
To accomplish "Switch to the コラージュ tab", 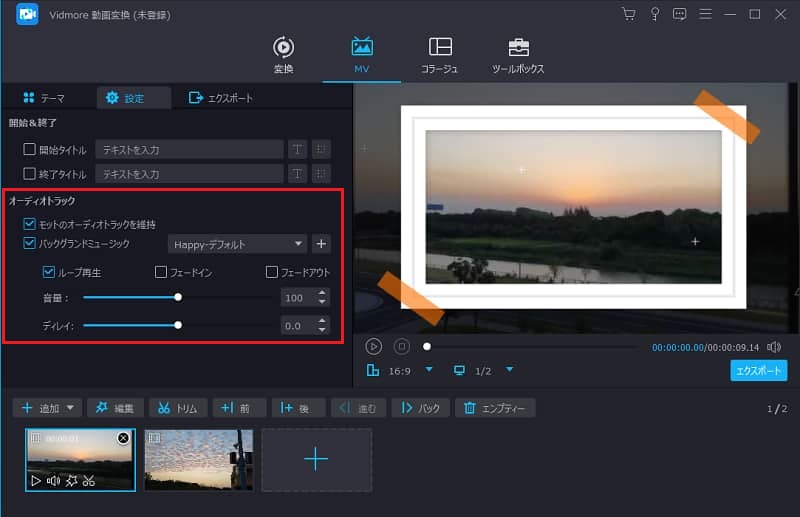I will point(439,55).
